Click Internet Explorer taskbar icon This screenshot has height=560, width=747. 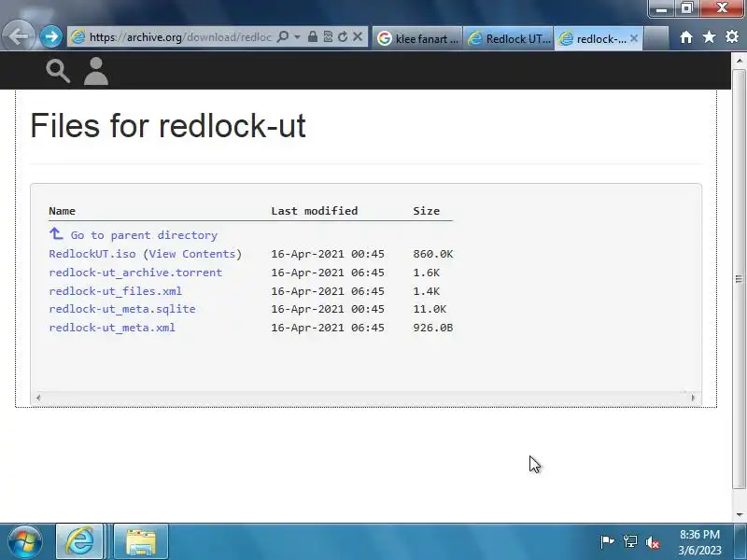(79, 541)
